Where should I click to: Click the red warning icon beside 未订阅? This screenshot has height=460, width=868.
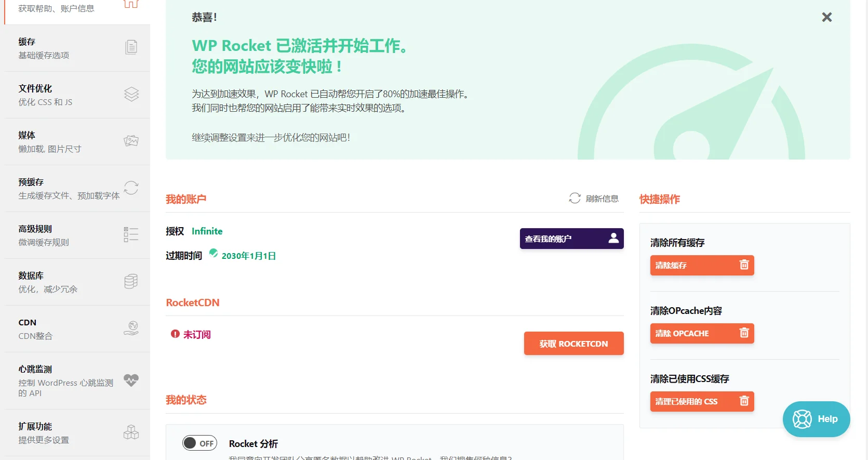175,334
